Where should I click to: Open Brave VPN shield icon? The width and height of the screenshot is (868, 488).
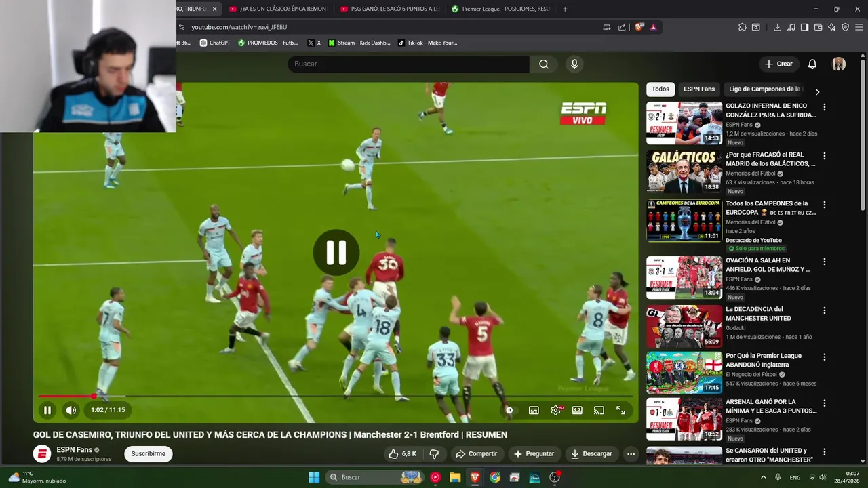(x=846, y=27)
